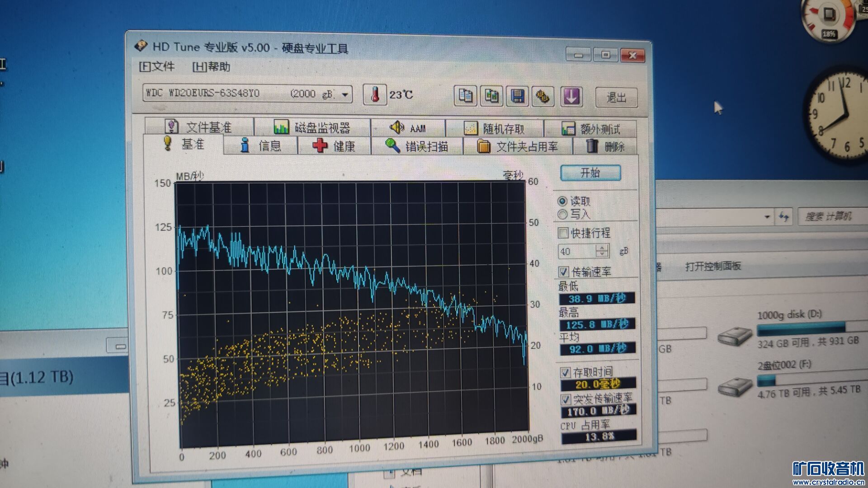Image resolution: width=868 pixels, height=488 pixels.
Task: Click the 开始 start button
Action: click(590, 173)
